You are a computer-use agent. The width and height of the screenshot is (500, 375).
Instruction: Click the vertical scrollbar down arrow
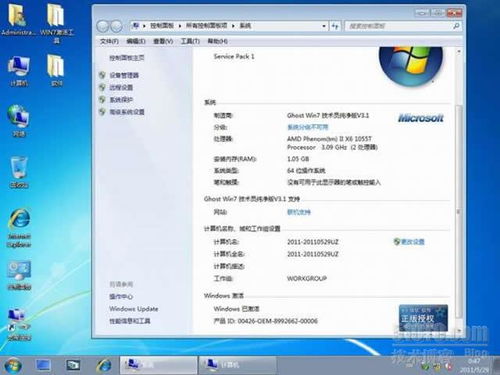(x=459, y=330)
